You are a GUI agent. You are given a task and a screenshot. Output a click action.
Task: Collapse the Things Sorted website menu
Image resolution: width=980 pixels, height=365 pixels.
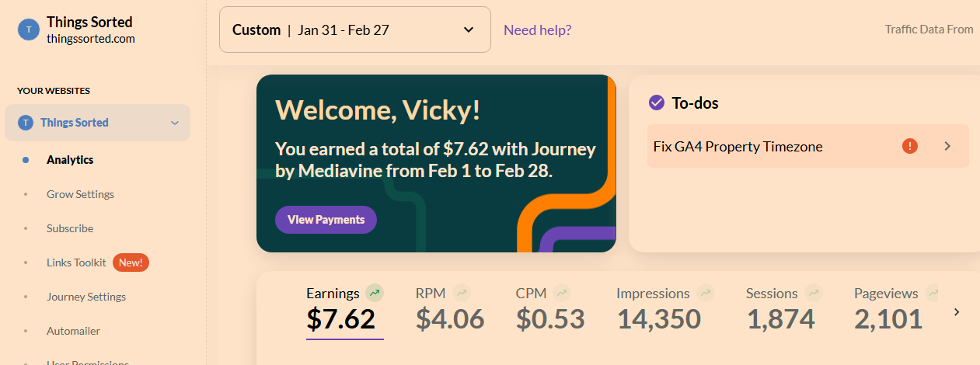click(175, 123)
